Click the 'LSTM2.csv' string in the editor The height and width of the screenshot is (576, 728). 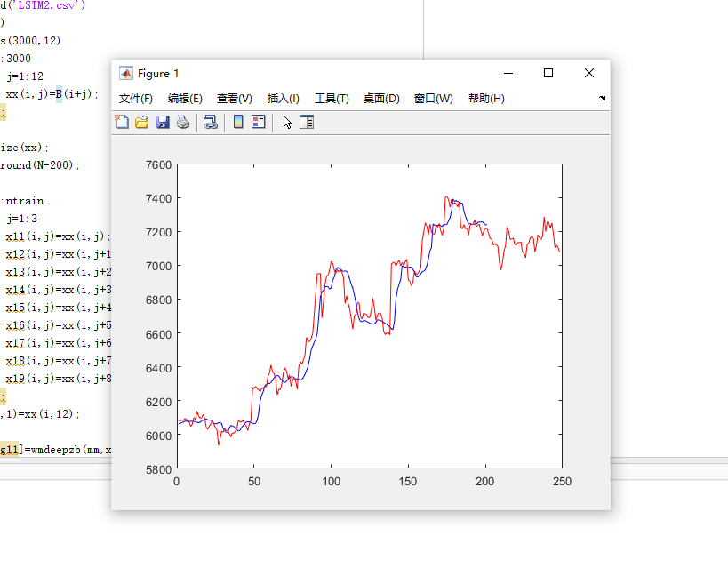[45, 5]
